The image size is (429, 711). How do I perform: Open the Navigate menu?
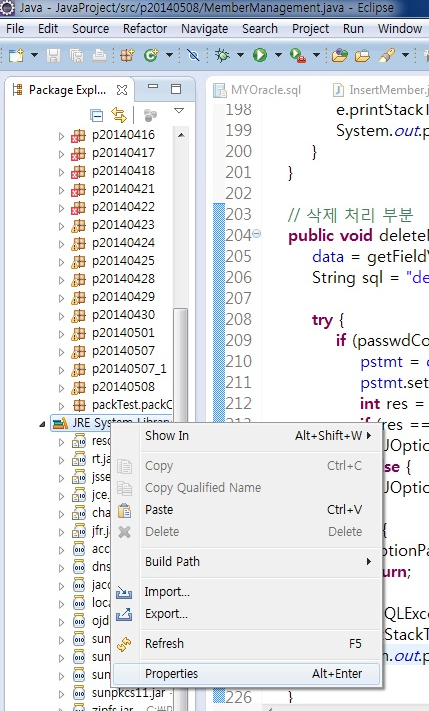pos(205,29)
